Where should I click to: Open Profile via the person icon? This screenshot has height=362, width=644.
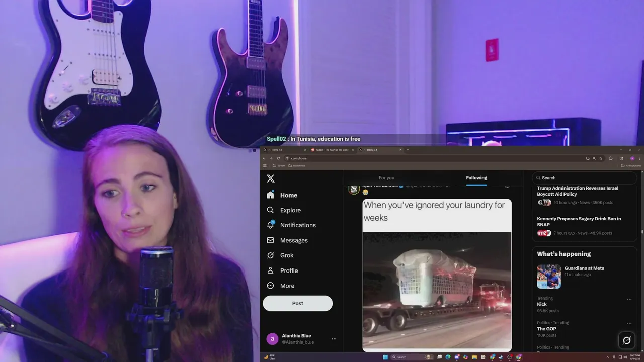click(270, 270)
